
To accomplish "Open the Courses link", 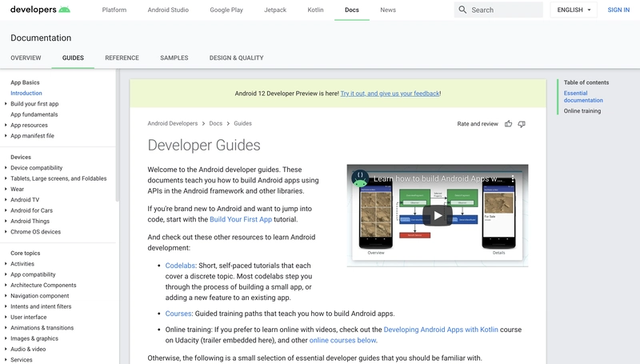I will pyautogui.click(x=178, y=314).
